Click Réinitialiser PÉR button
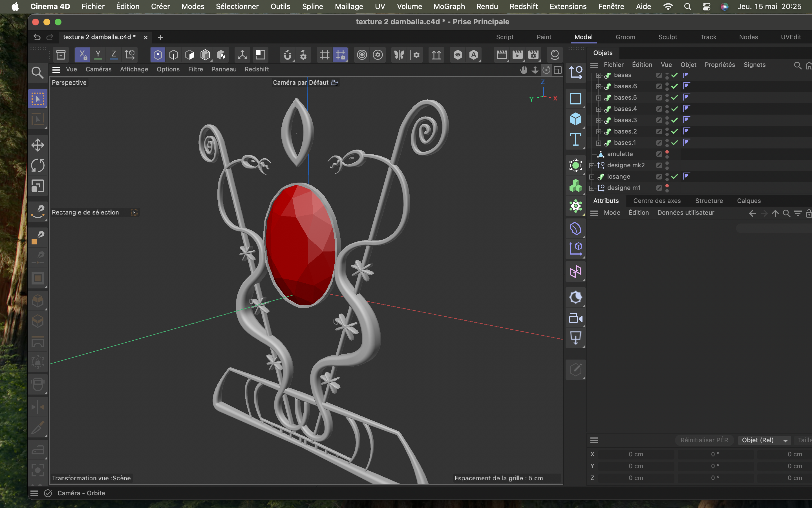 click(704, 440)
